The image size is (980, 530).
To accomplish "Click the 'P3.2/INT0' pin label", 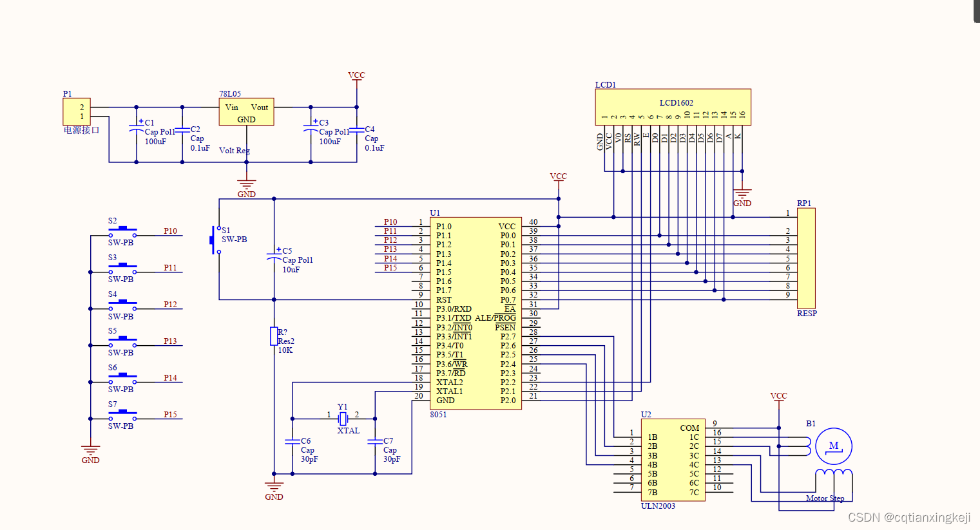I will [454, 328].
